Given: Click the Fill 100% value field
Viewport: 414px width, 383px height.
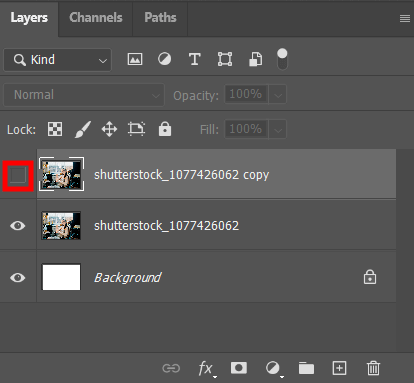Looking at the screenshot, I should [246, 129].
